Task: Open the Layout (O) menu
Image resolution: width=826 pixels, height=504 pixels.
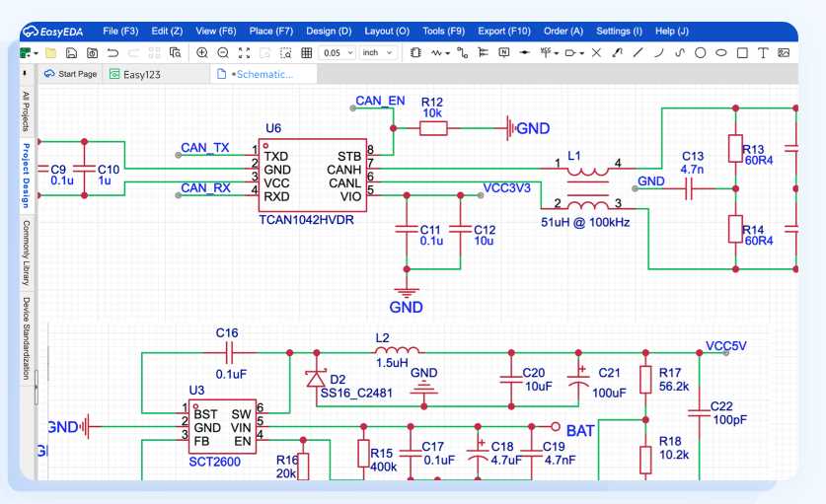Action: 387,32
